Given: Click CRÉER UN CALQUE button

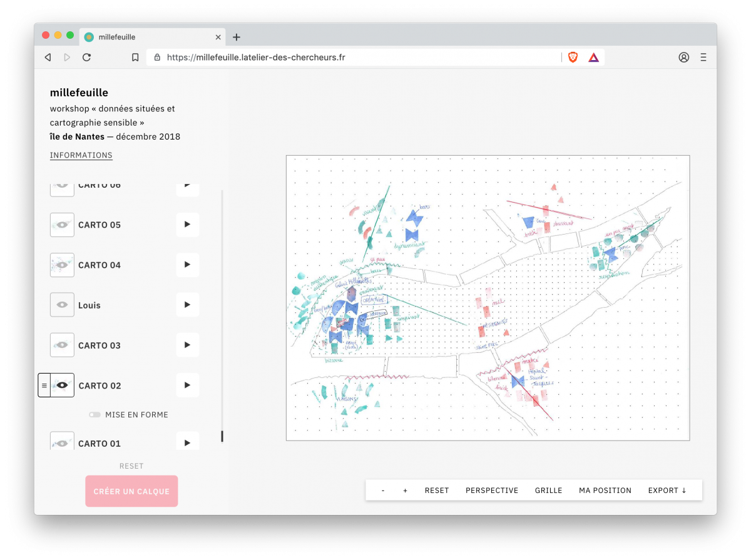Looking at the screenshot, I should [x=131, y=491].
